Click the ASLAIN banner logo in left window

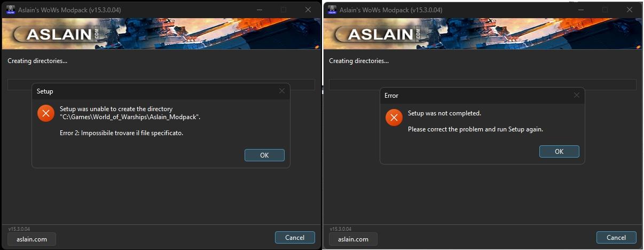[x=57, y=34]
